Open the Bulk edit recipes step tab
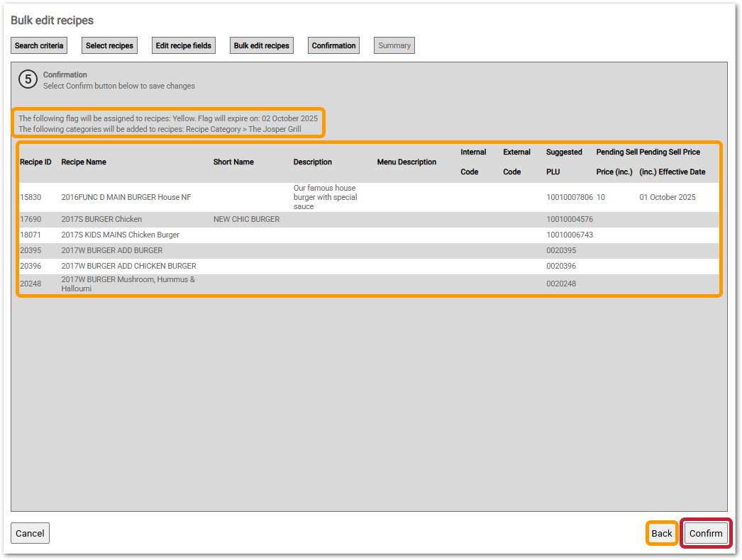This screenshot has width=742, height=560. pyautogui.click(x=262, y=45)
